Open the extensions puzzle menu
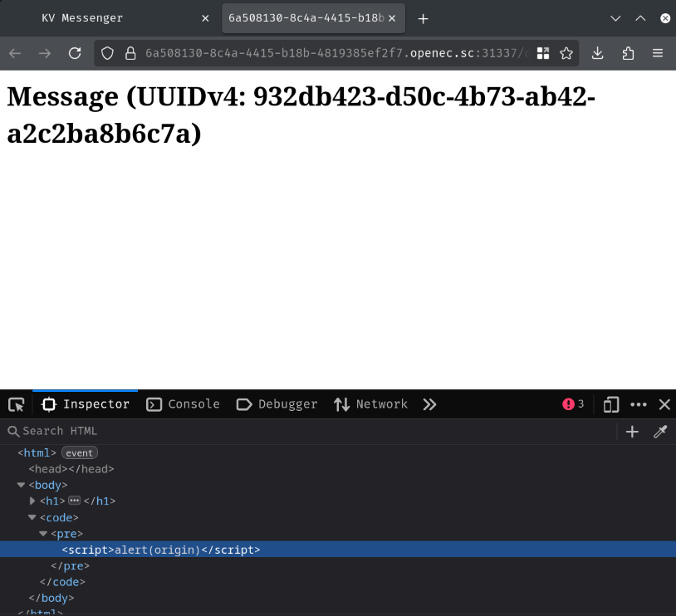Screen dimensions: 676x616 point(628,53)
